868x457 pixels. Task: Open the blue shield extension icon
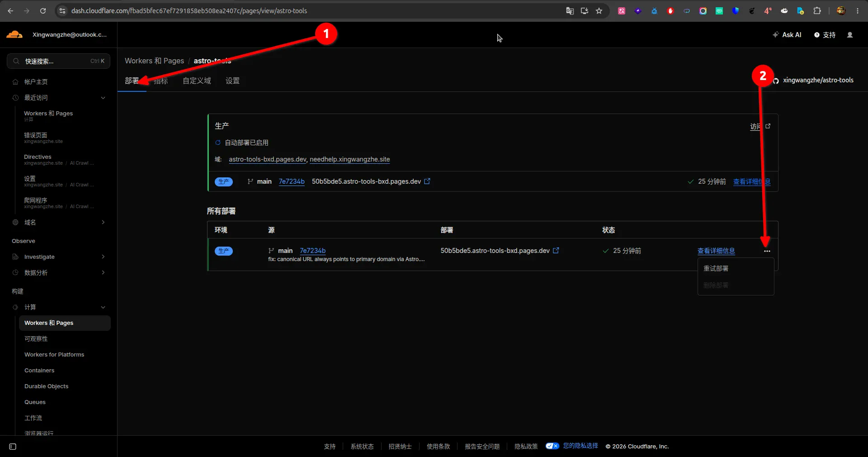tap(736, 11)
